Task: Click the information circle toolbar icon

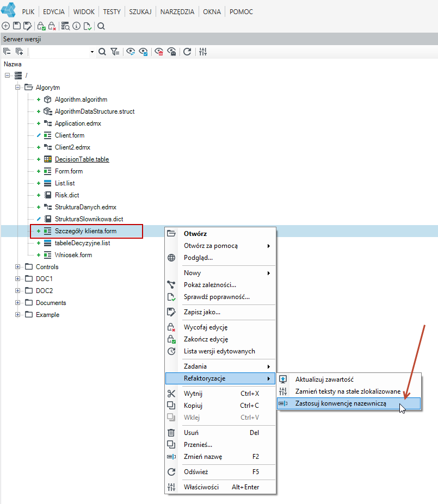Action: click(x=76, y=26)
